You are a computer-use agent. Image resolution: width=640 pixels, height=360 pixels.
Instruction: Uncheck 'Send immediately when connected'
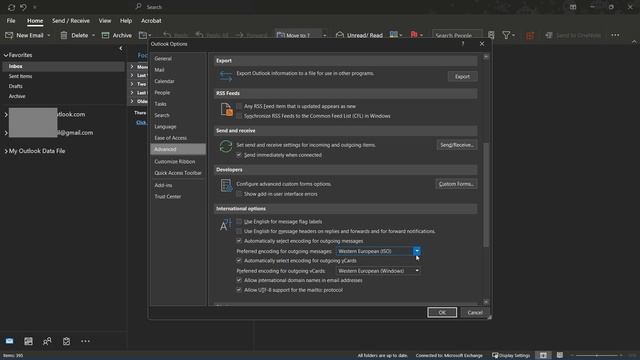click(239, 155)
